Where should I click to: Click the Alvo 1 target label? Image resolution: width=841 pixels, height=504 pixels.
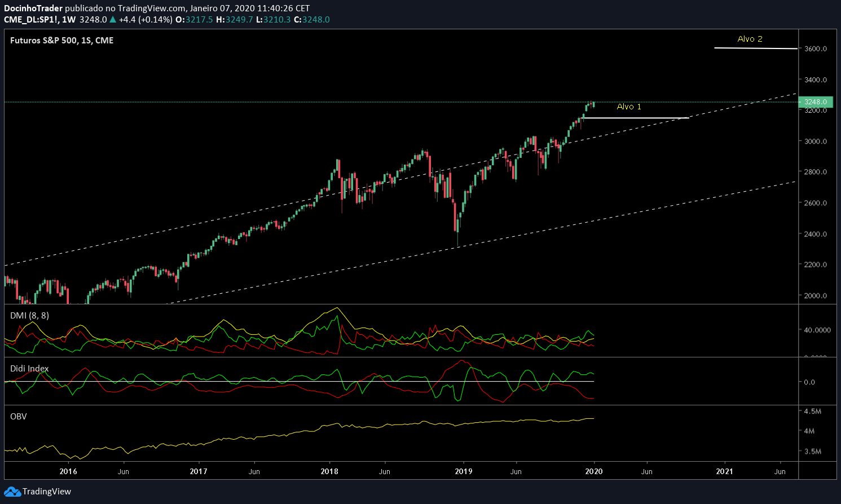629,107
